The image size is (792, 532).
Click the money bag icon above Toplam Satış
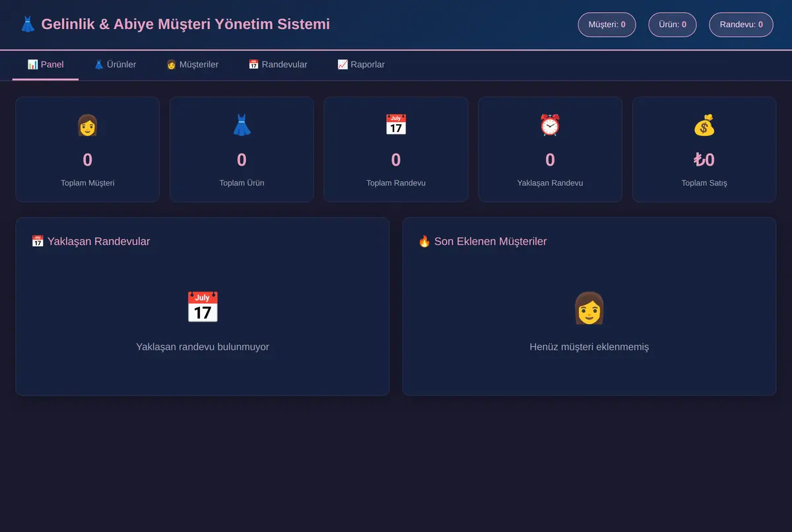click(704, 125)
